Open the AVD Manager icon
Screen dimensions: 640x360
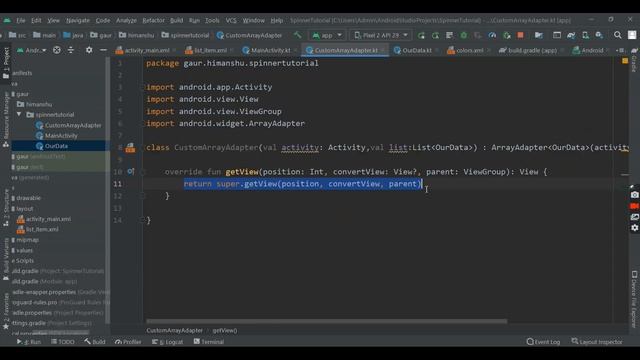point(585,36)
